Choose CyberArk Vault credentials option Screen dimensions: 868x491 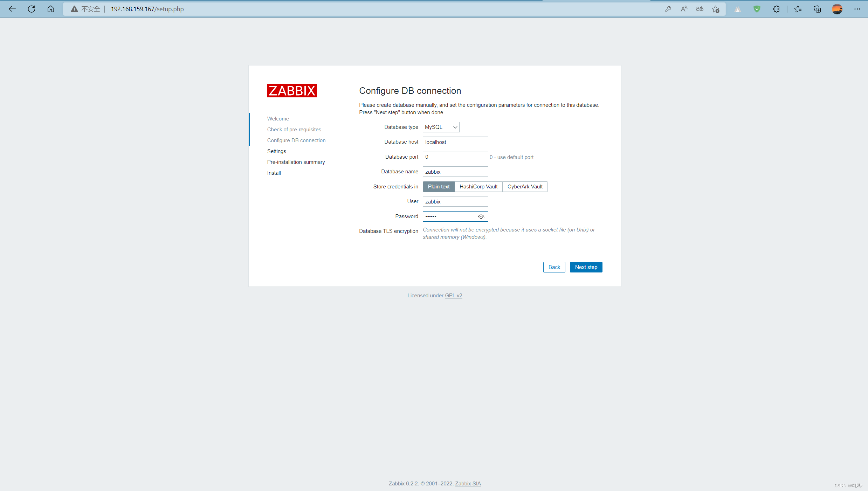pos(525,187)
